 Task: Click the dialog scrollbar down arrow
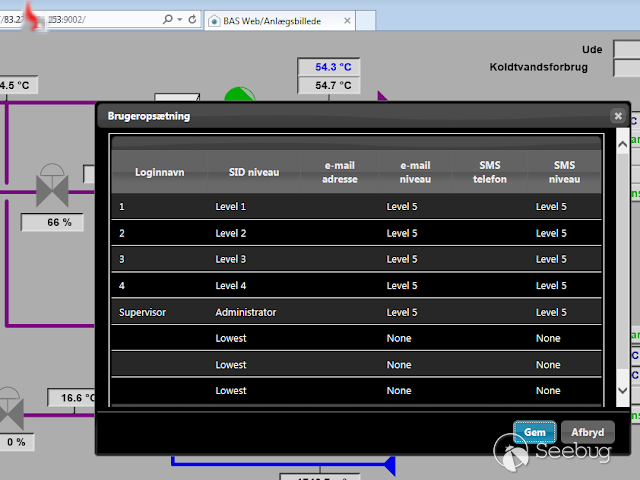click(x=622, y=390)
